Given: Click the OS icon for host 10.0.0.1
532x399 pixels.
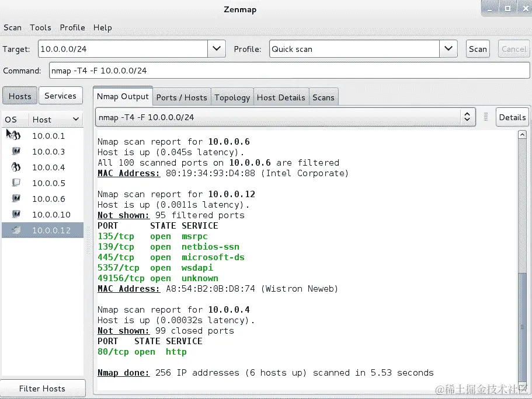Looking at the screenshot, I should click(x=16, y=135).
